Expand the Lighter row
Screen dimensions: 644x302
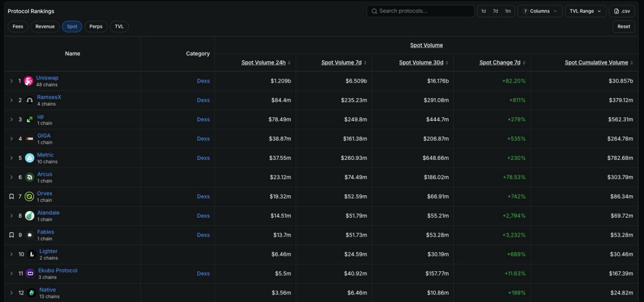[x=11, y=254]
